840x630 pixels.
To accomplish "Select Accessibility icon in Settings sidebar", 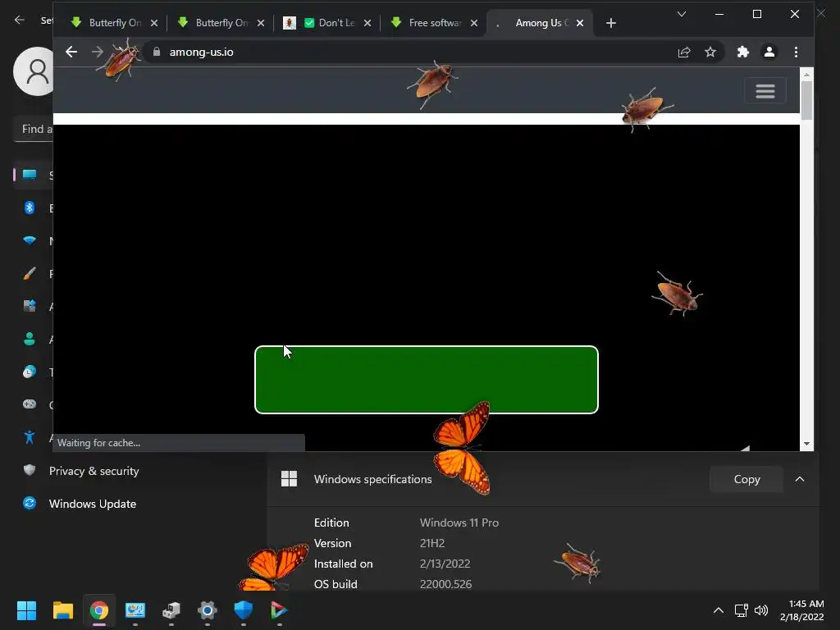I will click(x=30, y=437).
